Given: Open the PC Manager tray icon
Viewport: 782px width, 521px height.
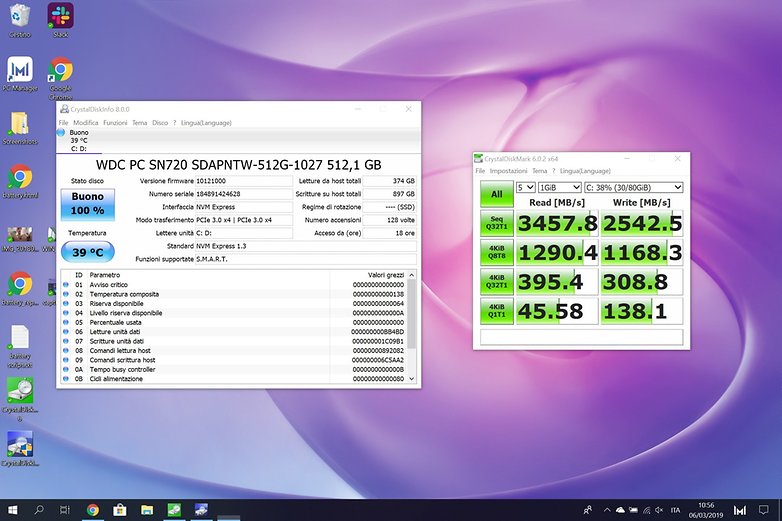Looking at the screenshot, I should pos(740,510).
